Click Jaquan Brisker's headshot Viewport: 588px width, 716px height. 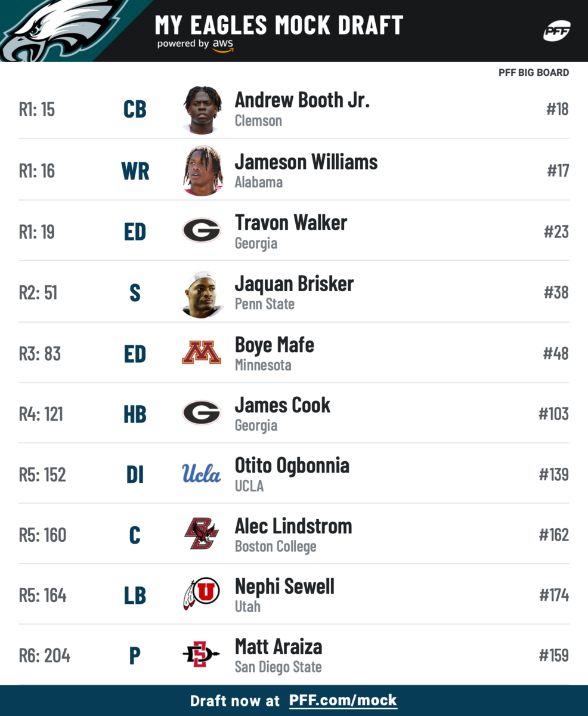(202, 293)
